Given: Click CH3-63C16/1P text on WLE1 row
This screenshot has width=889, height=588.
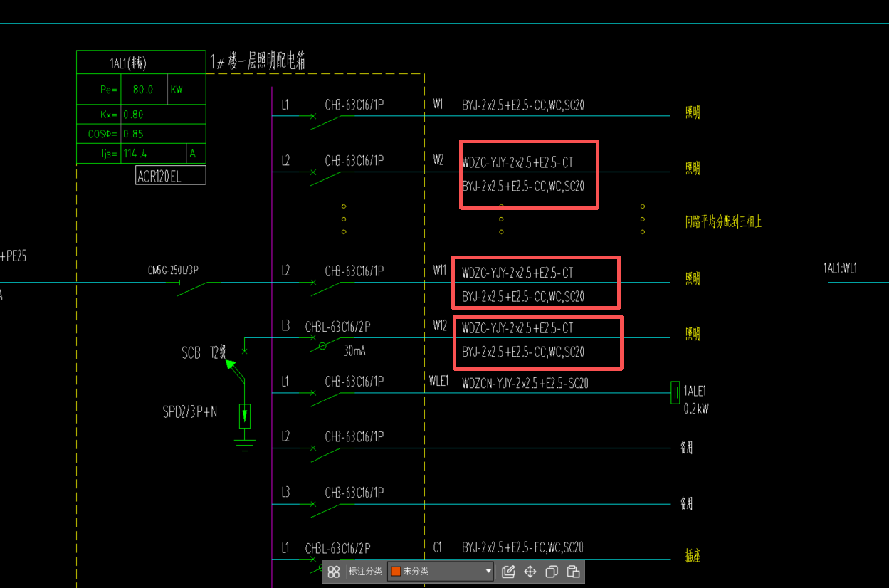Looking at the screenshot, I should tap(354, 382).
